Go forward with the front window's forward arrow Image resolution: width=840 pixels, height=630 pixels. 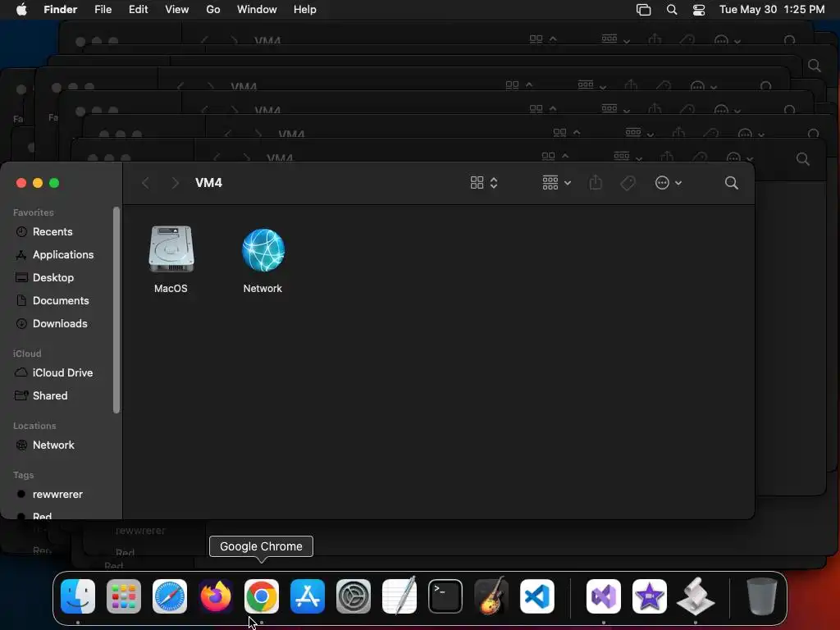176,183
